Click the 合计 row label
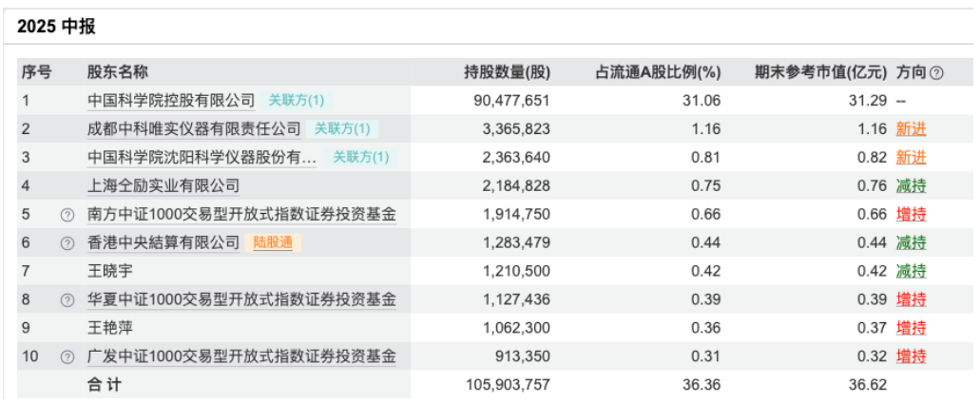 [105, 384]
